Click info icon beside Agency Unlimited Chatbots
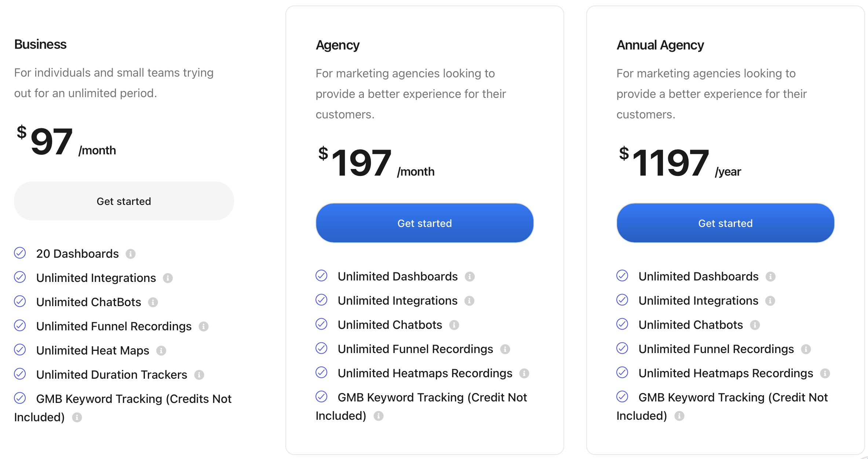The image size is (868, 459). point(454,325)
